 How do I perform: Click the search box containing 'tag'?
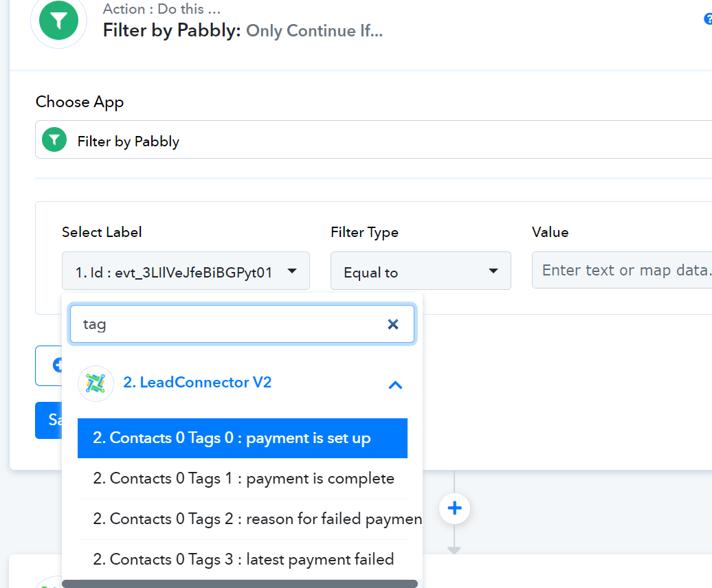tap(242, 324)
